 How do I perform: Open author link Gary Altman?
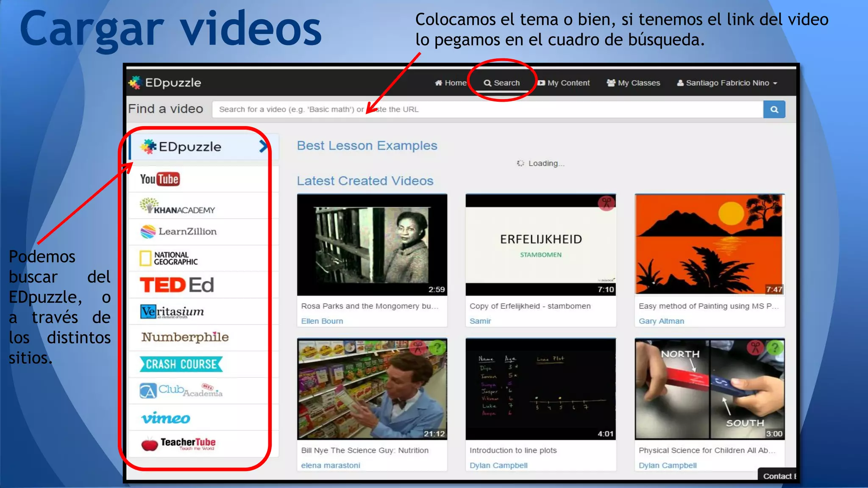[661, 321]
